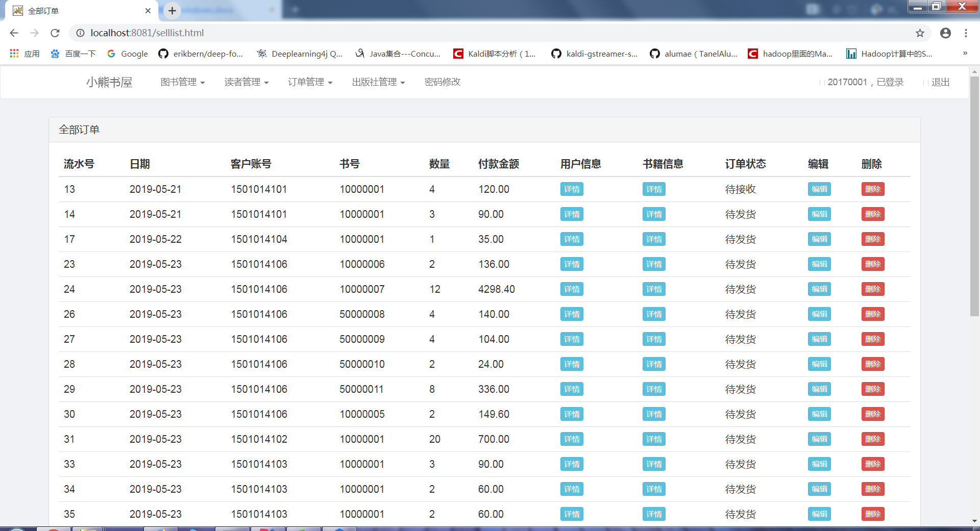Click the vertical scrollbar thumb
This screenshot has width=980, height=531.
(974, 196)
